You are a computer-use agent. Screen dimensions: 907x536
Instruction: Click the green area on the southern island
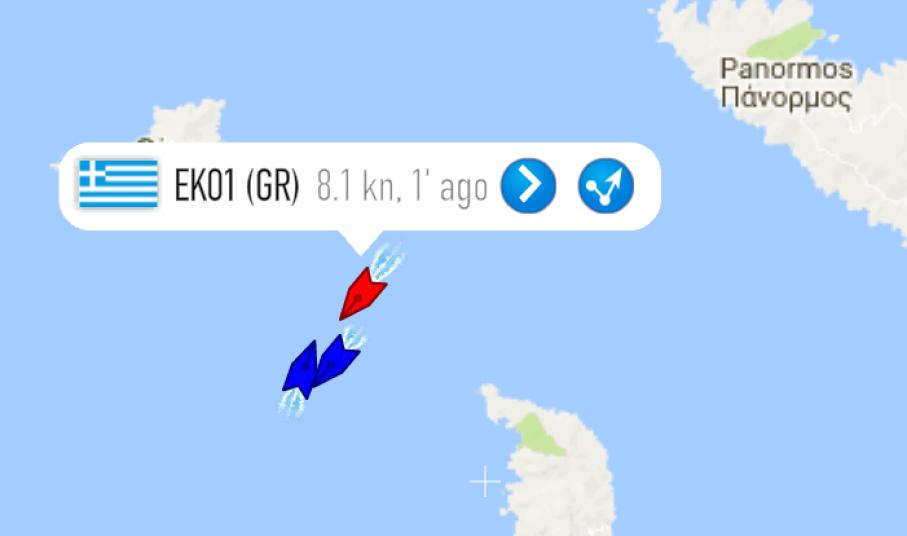click(x=538, y=435)
